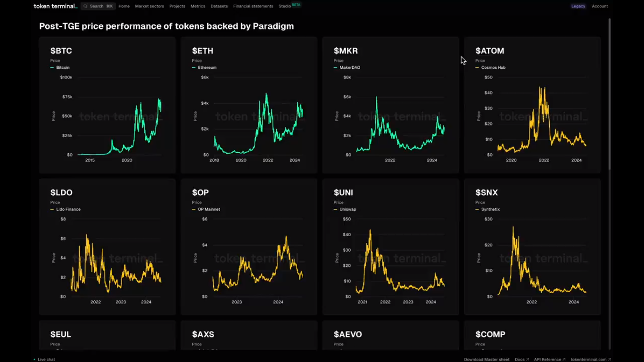The image size is (644, 362).
Task: Click Download Master sheet
Action: pyautogui.click(x=487, y=359)
